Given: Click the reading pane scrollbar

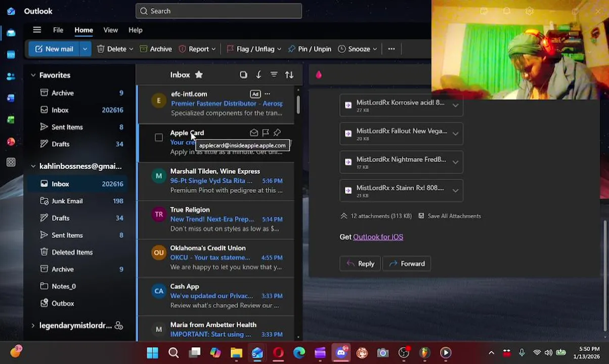Looking at the screenshot, I should [x=605, y=276].
